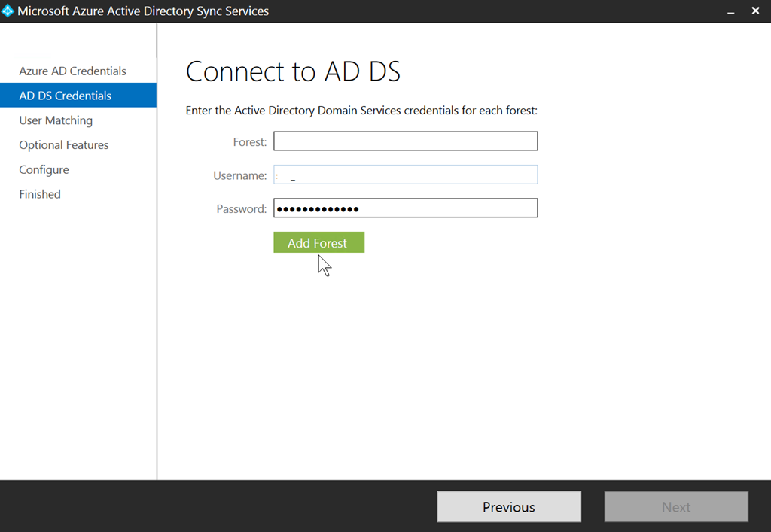Switch to Optional Features step
771x532 pixels.
pyautogui.click(x=64, y=145)
